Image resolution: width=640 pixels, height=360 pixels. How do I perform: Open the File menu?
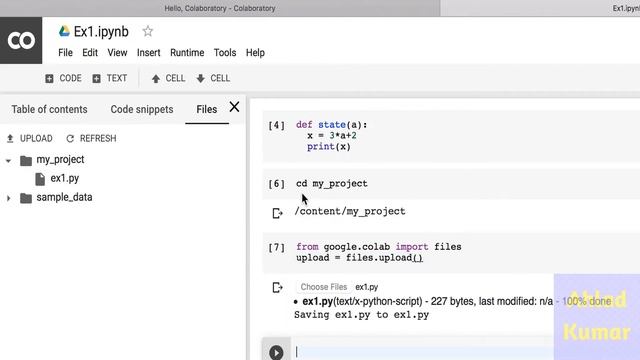coord(65,53)
